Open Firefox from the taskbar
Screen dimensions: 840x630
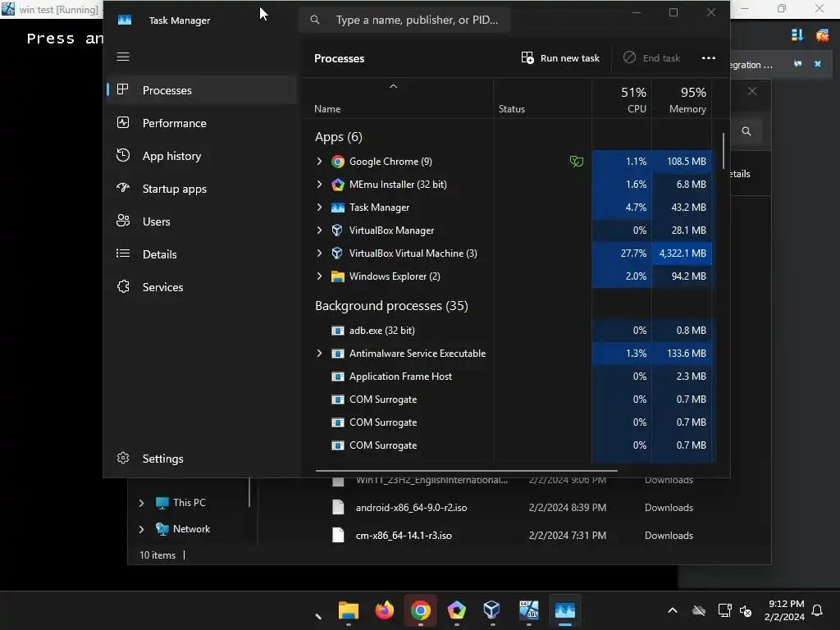tap(384, 610)
